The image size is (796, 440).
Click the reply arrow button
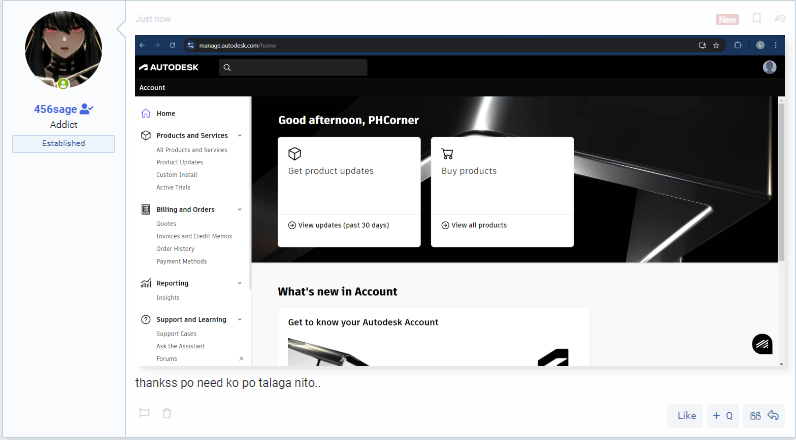[764, 416]
